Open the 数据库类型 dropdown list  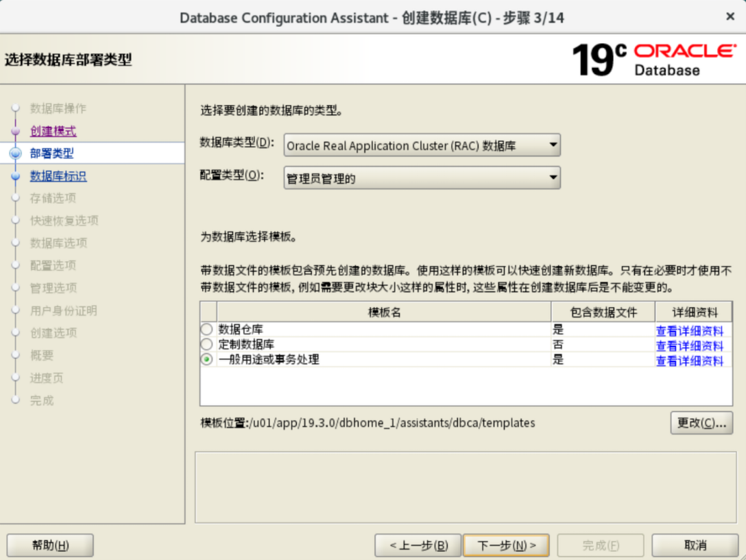point(422,145)
